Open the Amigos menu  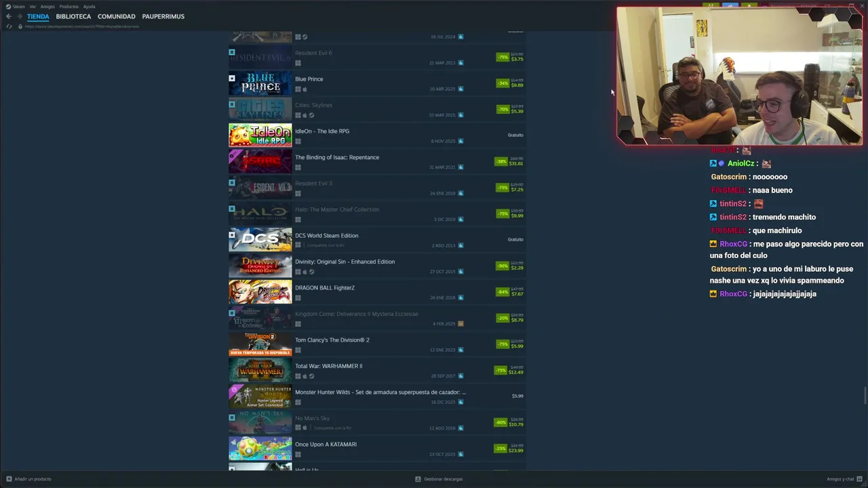click(x=47, y=7)
